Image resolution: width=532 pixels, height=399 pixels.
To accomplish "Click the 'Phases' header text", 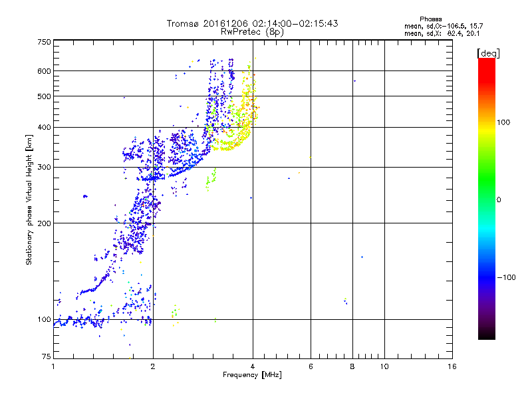I will [430, 19].
